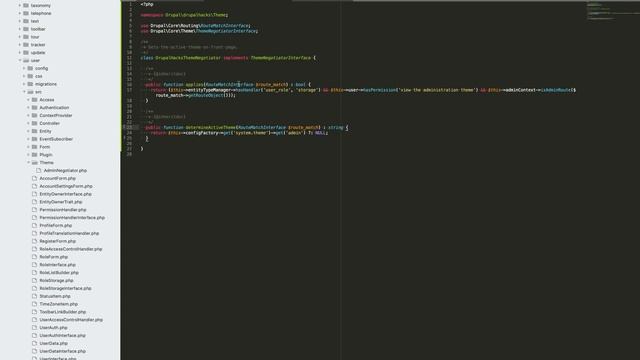Open PermissionHandlerInterface.php in the sidebar
This screenshot has height=360, width=640.
72,218
